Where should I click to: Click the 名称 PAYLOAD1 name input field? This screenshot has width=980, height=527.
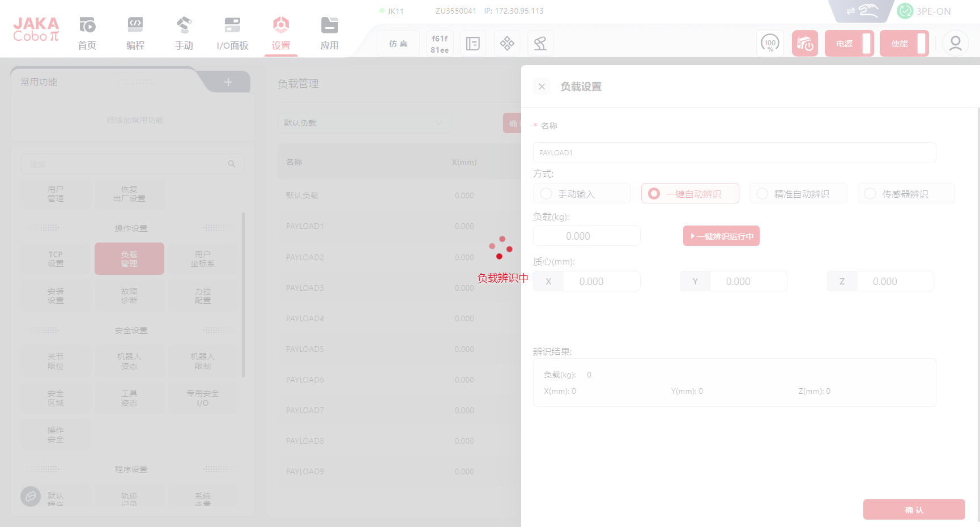click(734, 153)
